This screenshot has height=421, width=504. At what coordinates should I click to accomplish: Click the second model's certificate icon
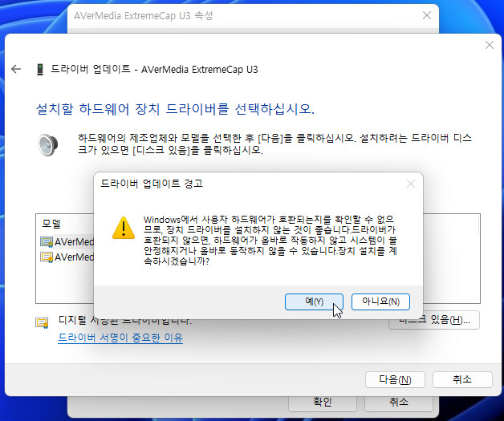(47, 257)
